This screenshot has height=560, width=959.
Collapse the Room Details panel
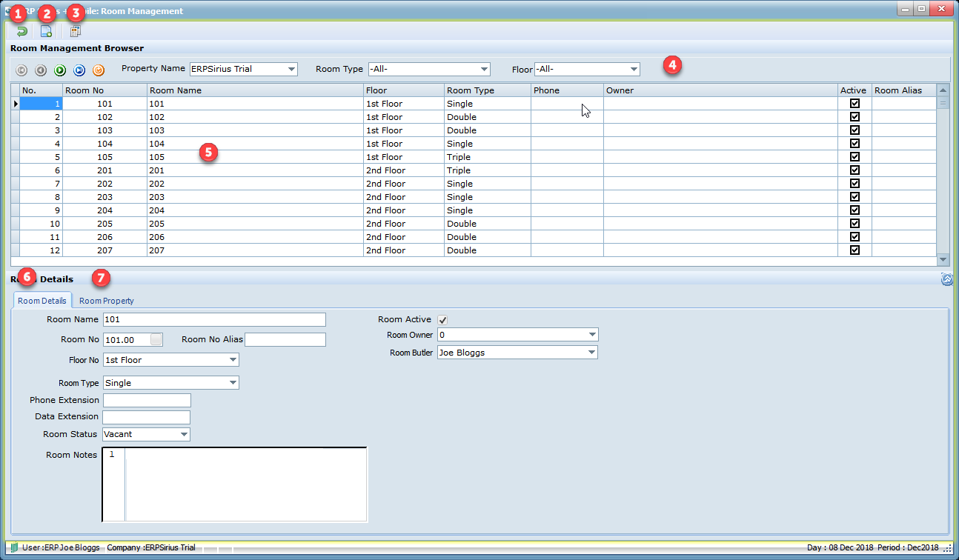tap(946, 279)
